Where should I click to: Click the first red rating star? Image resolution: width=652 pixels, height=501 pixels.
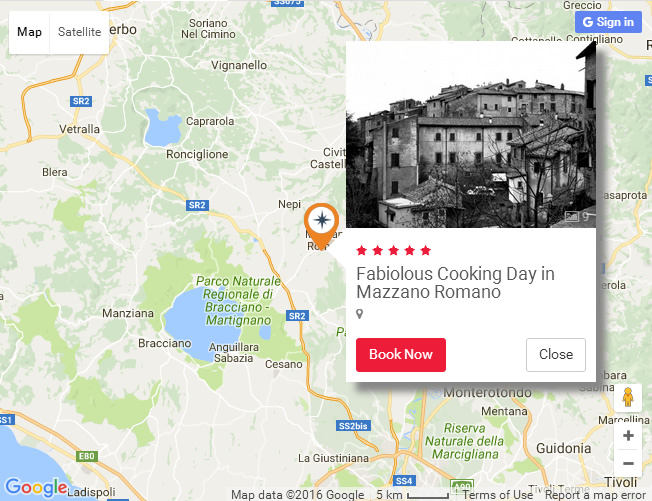362,250
